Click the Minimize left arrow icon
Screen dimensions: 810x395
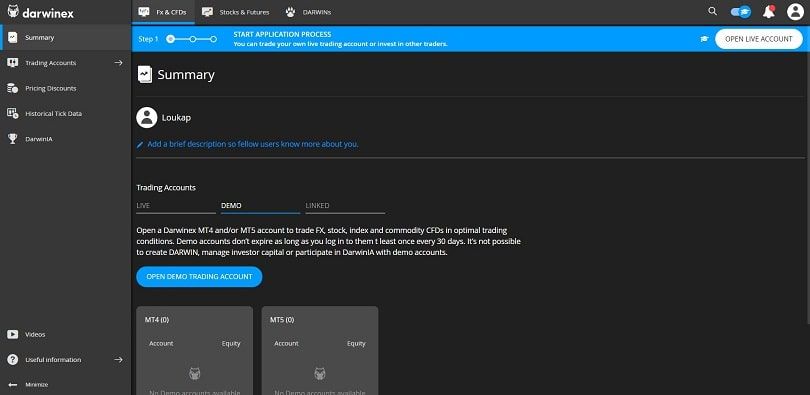click(x=12, y=385)
